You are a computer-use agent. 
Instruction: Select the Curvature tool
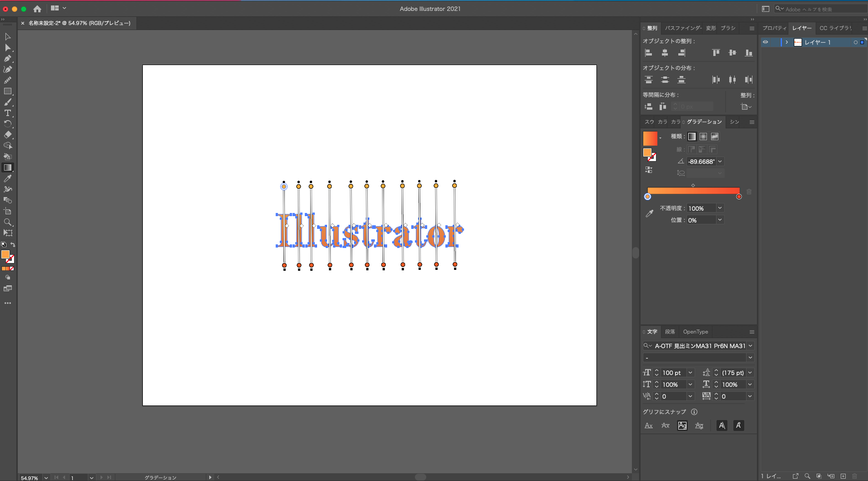8,70
